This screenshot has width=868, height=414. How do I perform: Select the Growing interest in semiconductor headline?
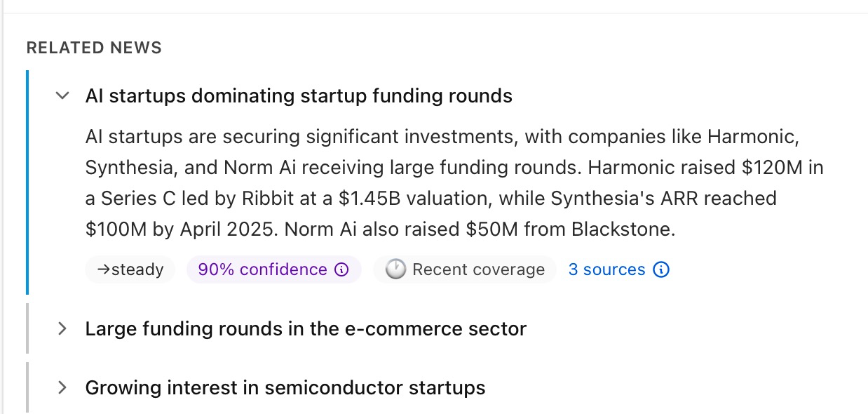tap(285, 387)
